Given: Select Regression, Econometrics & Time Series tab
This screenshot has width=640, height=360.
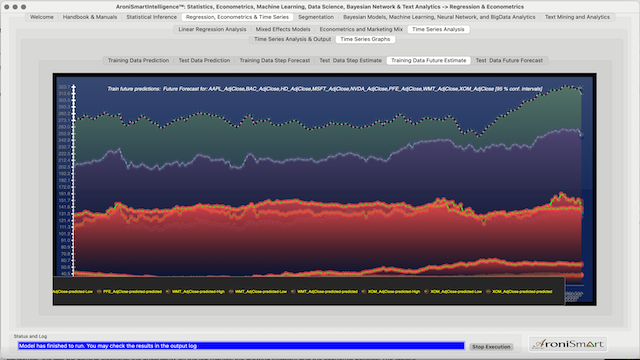Looking at the screenshot, I should 237,17.
